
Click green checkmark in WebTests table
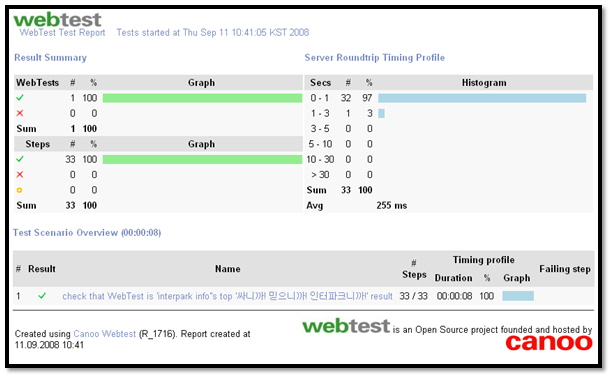(x=20, y=98)
